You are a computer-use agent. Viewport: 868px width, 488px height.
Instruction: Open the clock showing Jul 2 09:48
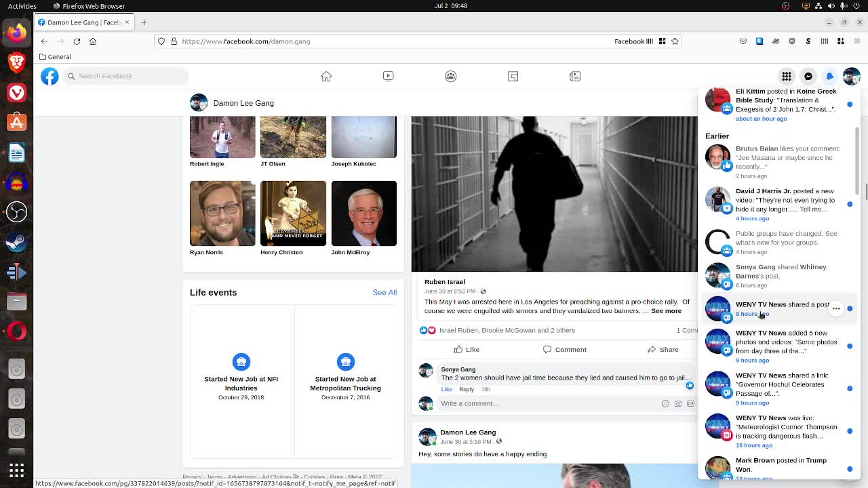click(x=451, y=6)
